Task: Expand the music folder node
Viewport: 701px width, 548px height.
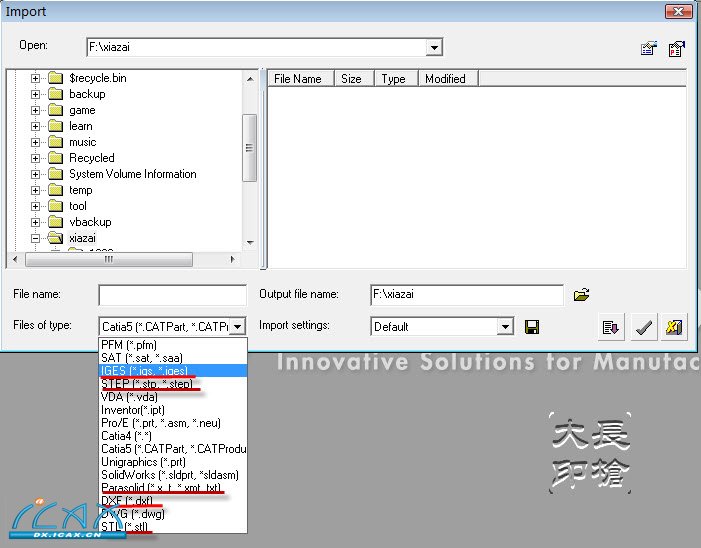Action: click(x=35, y=143)
